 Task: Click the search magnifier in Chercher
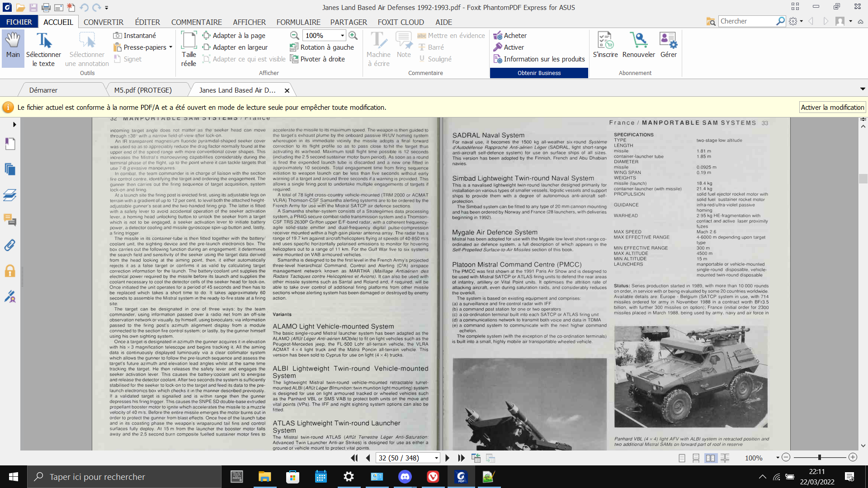click(x=780, y=21)
